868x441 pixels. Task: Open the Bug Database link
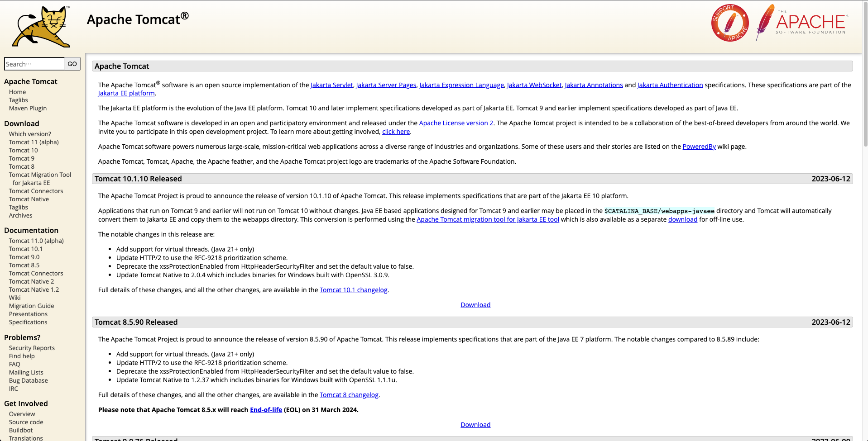[x=29, y=380]
